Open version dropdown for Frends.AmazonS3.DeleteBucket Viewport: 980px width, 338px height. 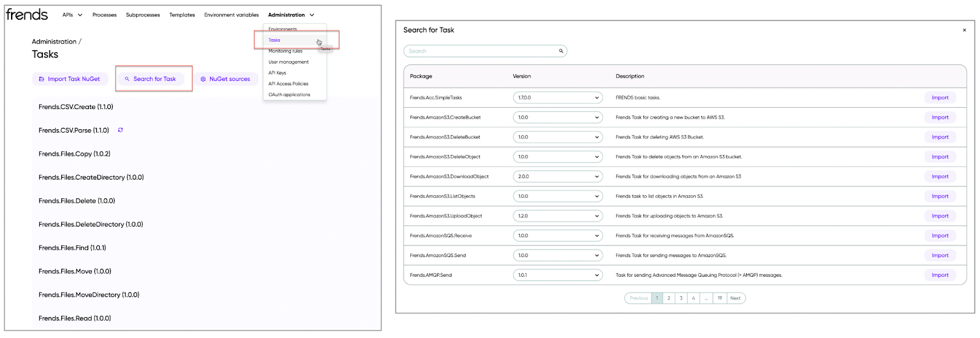pos(557,137)
